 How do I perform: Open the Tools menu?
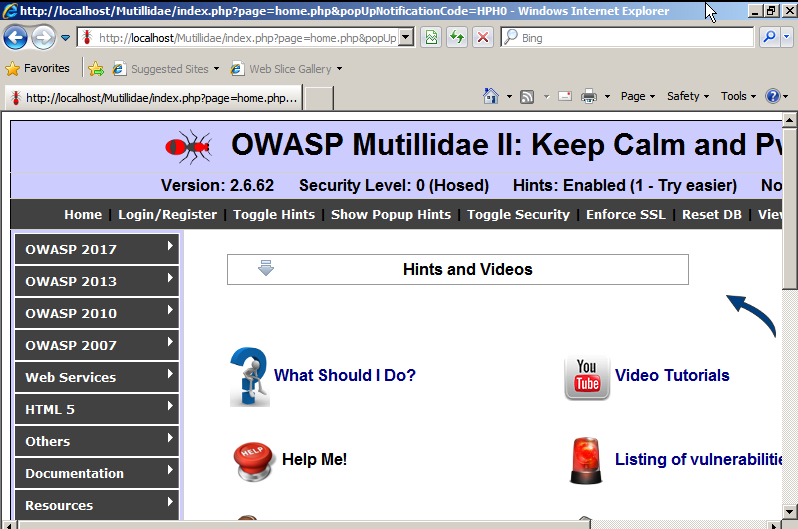(738, 96)
